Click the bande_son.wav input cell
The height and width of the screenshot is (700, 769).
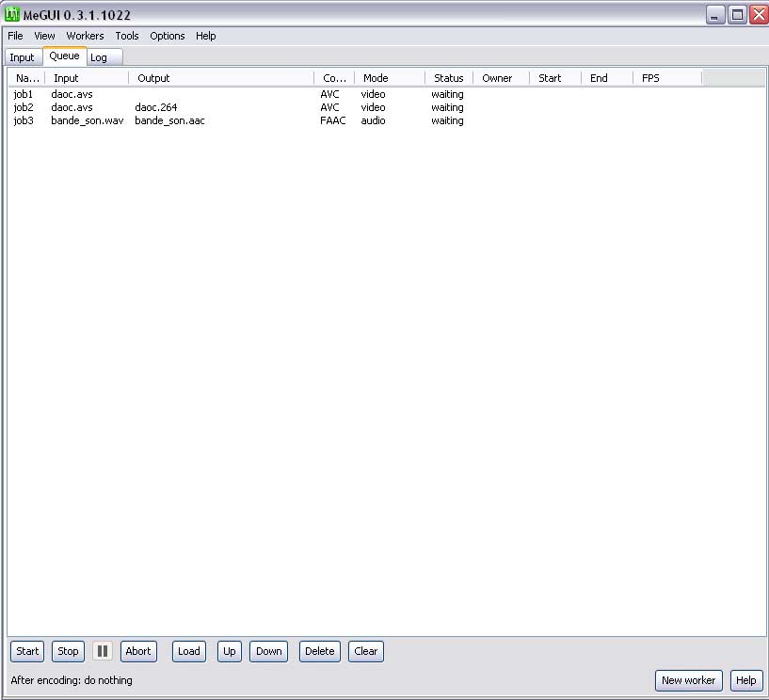(x=88, y=120)
